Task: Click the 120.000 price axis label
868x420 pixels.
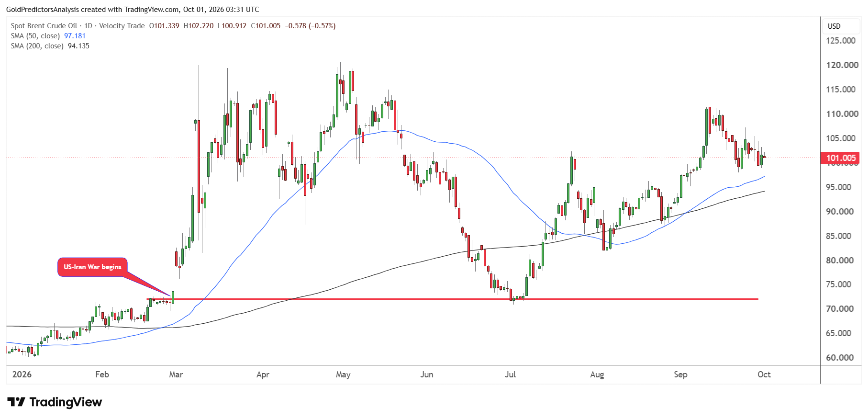Action: (842, 65)
